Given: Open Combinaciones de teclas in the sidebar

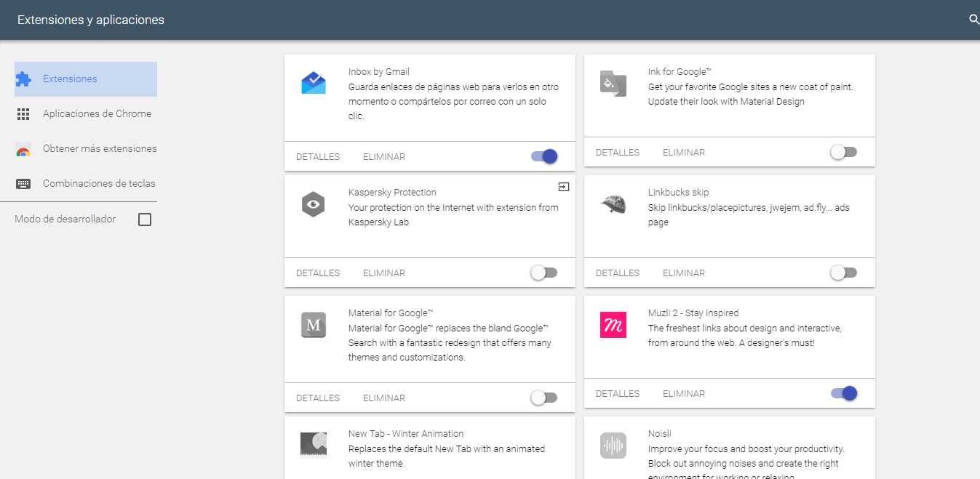Looking at the screenshot, I should (86, 184).
